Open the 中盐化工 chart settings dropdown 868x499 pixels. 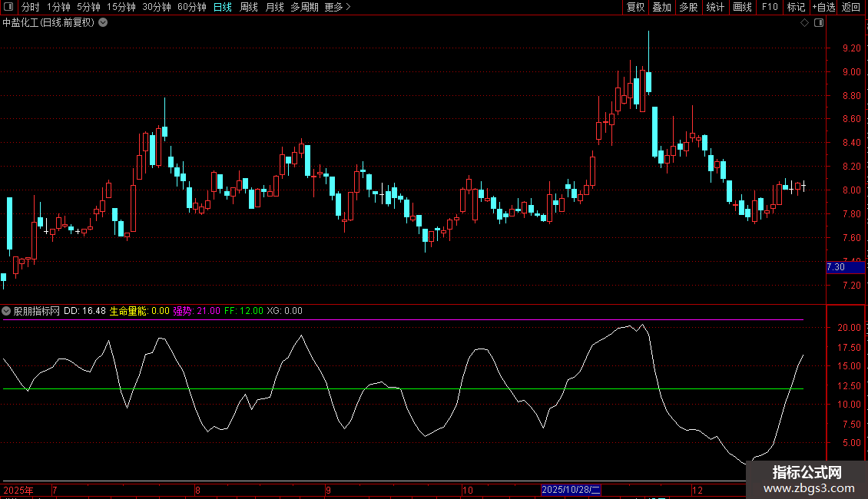coord(103,23)
